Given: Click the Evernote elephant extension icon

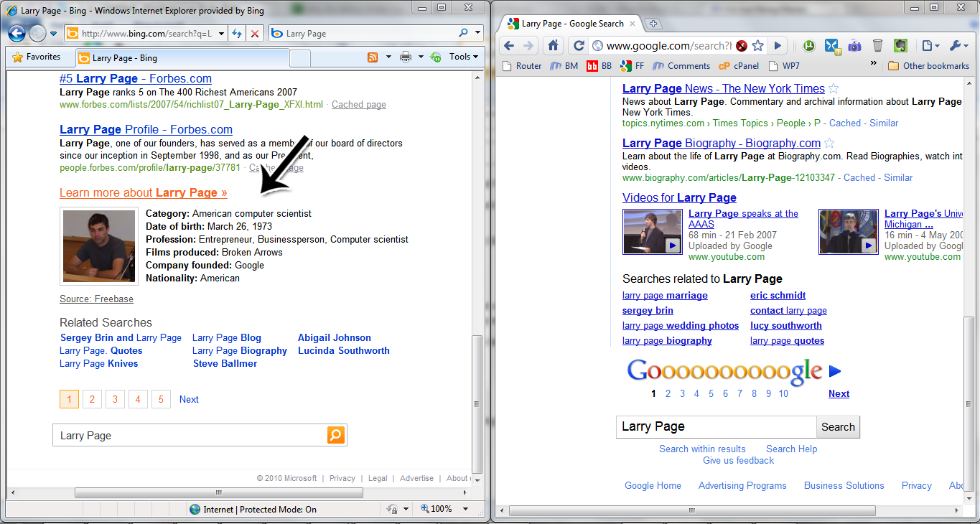Looking at the screenshot, I should (x=900, y=46).
